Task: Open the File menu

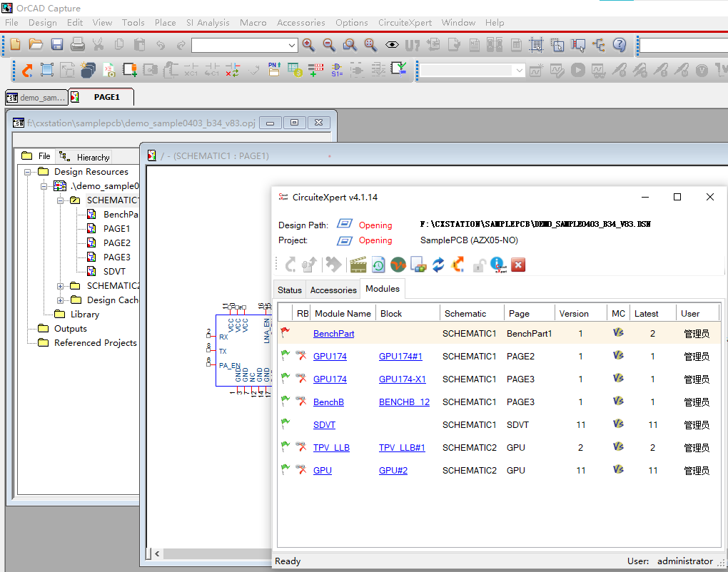Action: tap(11, 22)
